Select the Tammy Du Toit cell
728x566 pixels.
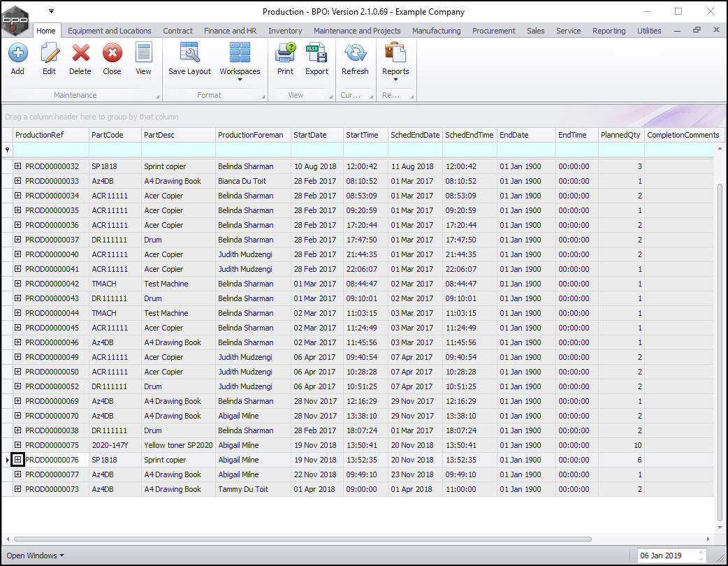point(253,489)
